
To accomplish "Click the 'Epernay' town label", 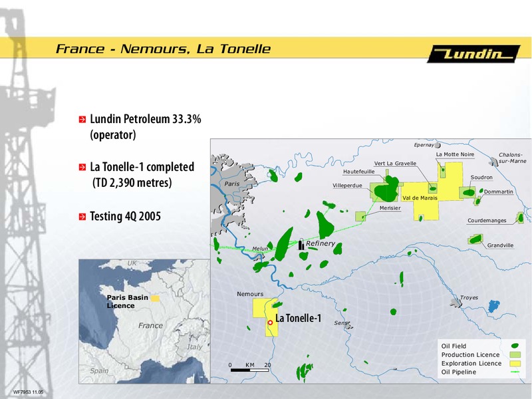I will tap(424, 145).
